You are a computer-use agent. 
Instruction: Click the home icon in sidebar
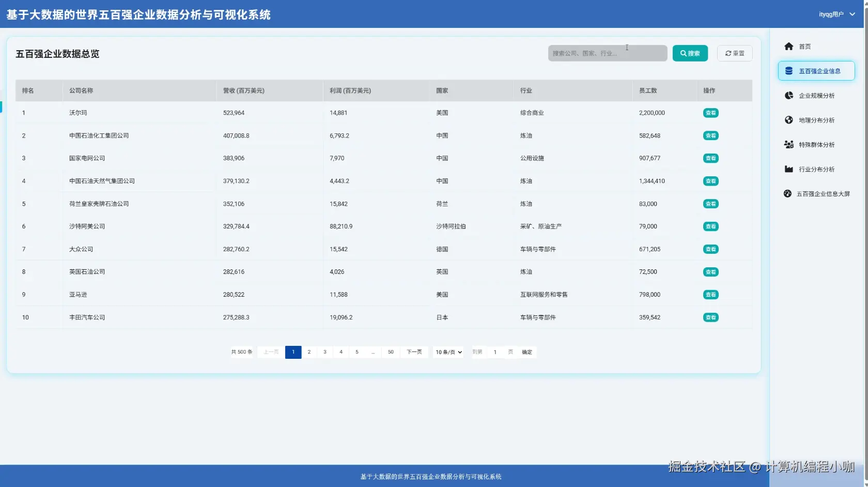788,47
